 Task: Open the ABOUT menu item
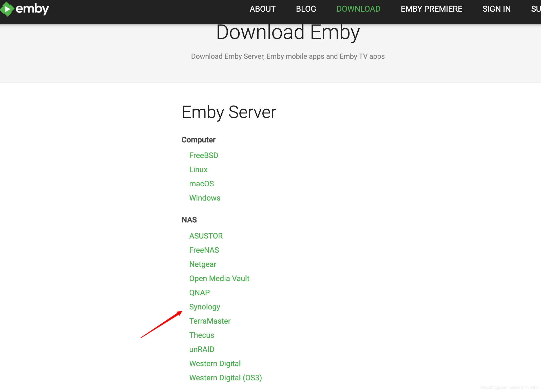[x=262, y=9]
